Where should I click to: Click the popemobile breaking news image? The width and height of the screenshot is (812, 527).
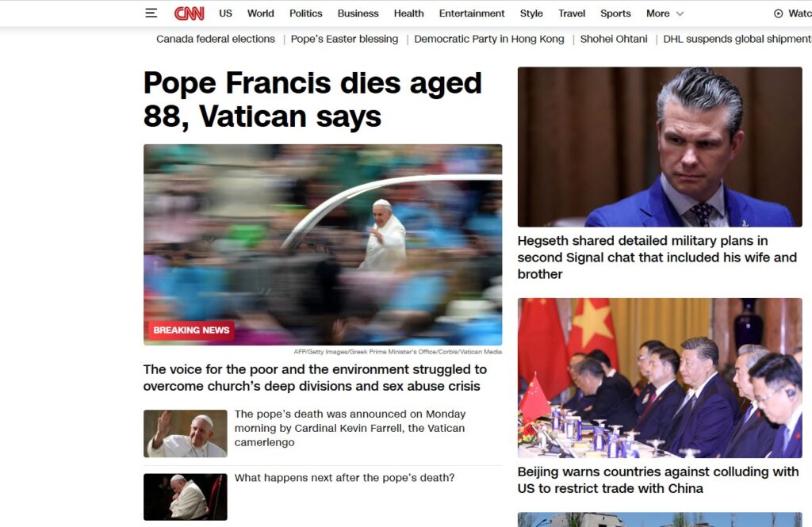point(323,244)
